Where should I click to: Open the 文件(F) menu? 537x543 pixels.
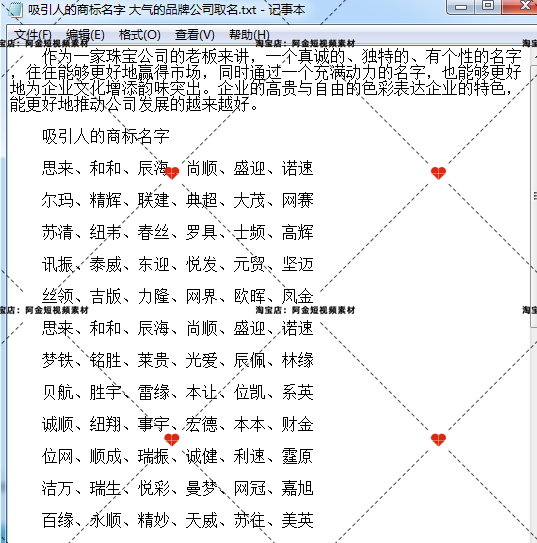click(33, 35)
